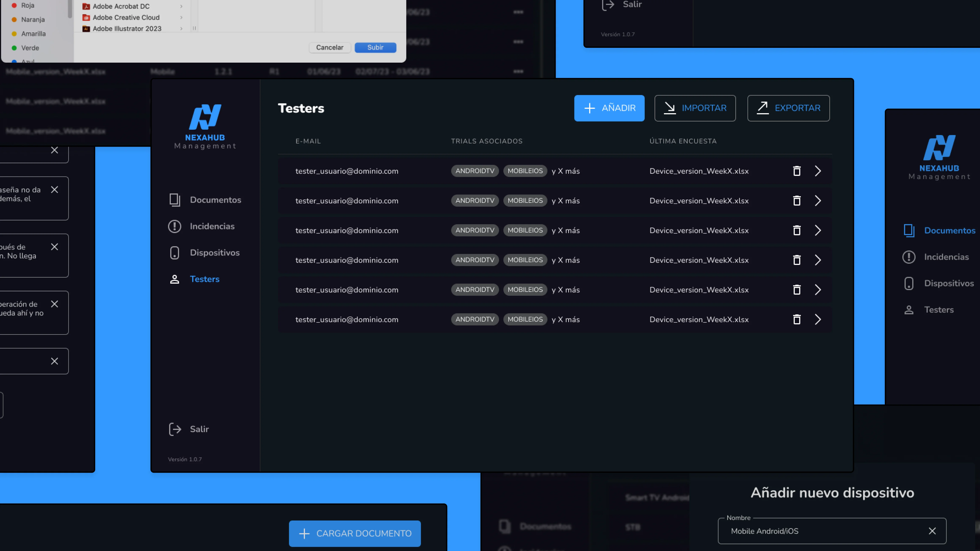The height and width of the screenshot is (551, 980).
Task: Delete the second tester row with trash icon
Action: (x=797, y=201)
